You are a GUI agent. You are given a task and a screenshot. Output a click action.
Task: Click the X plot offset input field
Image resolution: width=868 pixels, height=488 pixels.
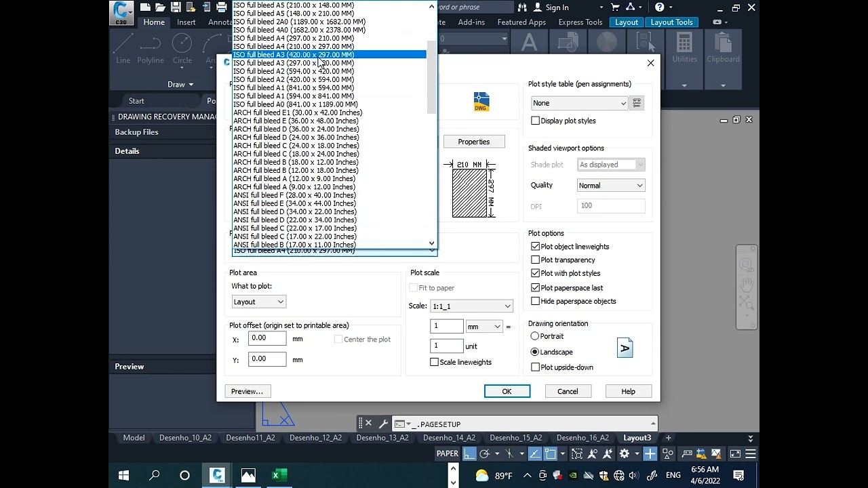point(267,338)
